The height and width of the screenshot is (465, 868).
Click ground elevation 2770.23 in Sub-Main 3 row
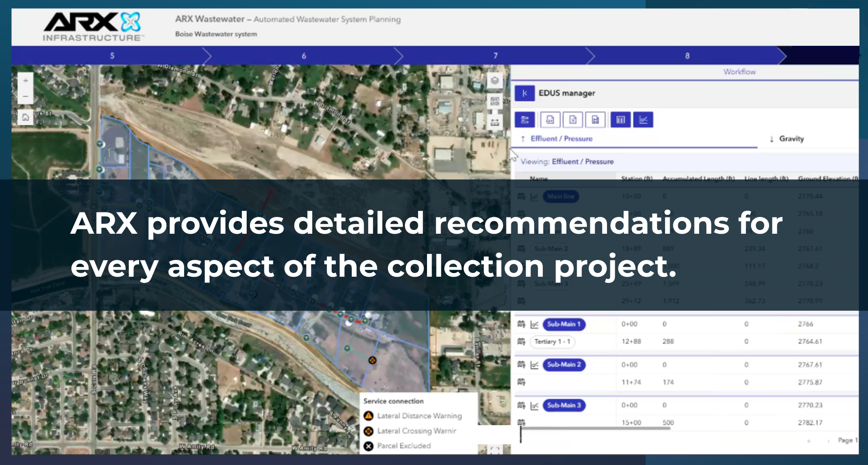pyautogui.click(x=810, y=405)
